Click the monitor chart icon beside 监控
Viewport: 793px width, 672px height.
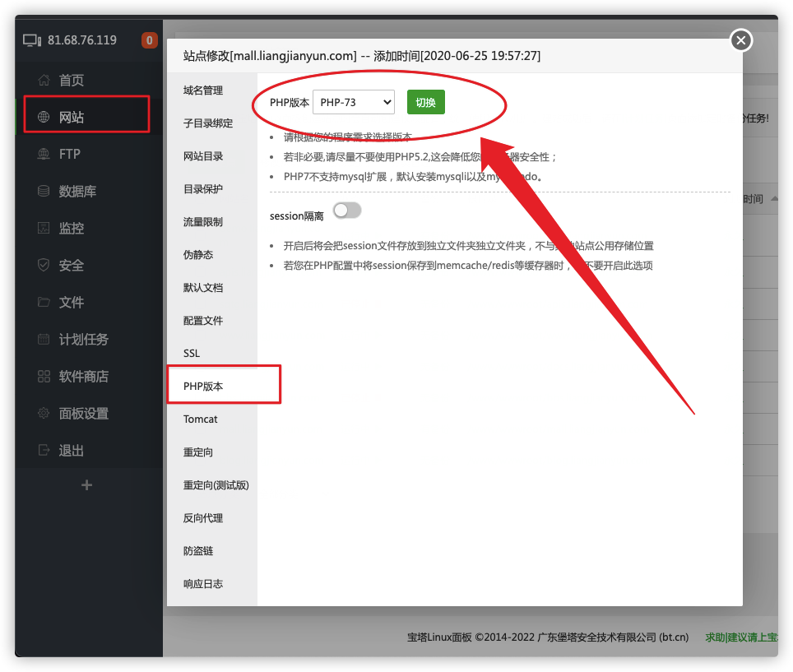[44, 228]
